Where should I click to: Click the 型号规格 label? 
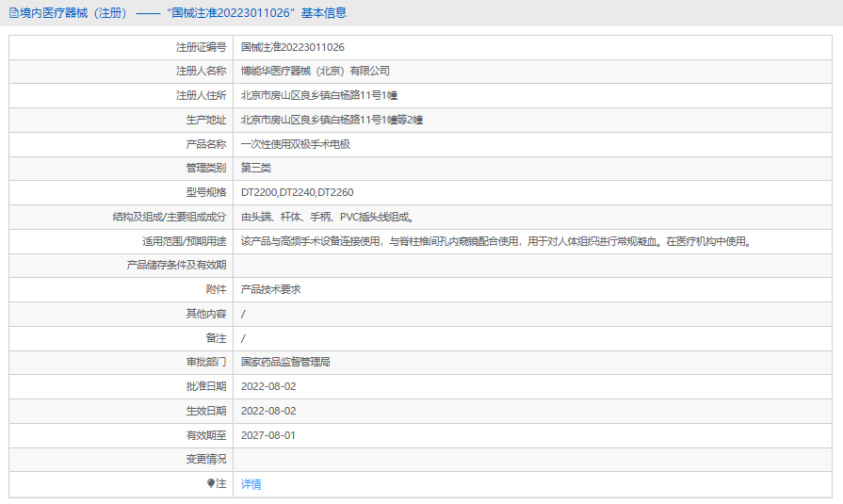206,192
